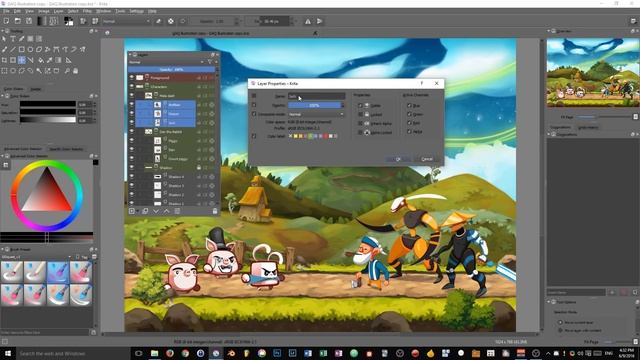Screen dimensions: 640x360
Task: Toggle Visible checkbox in Layer Properties
Action: click(360, 105)
